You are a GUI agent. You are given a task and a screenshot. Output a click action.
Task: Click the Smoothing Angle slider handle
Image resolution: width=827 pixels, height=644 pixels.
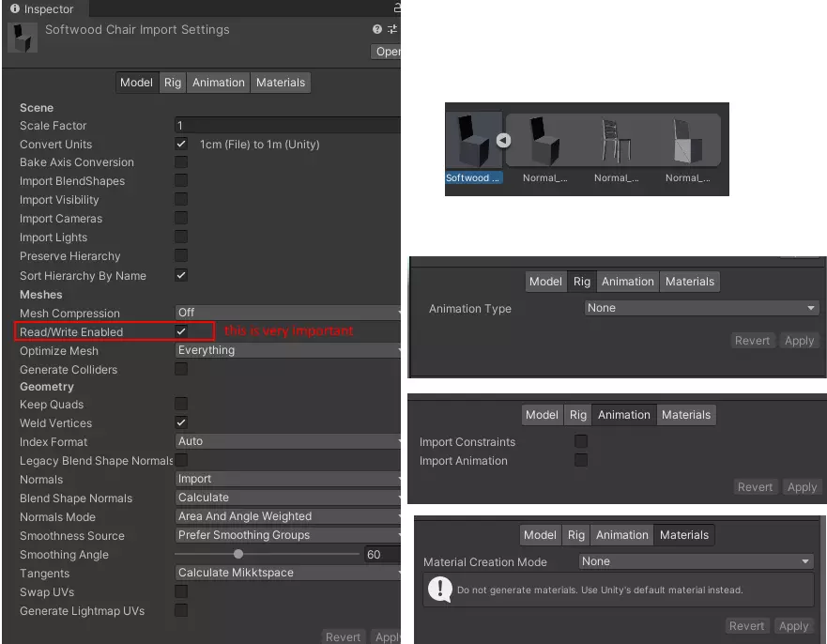[238, 554]
